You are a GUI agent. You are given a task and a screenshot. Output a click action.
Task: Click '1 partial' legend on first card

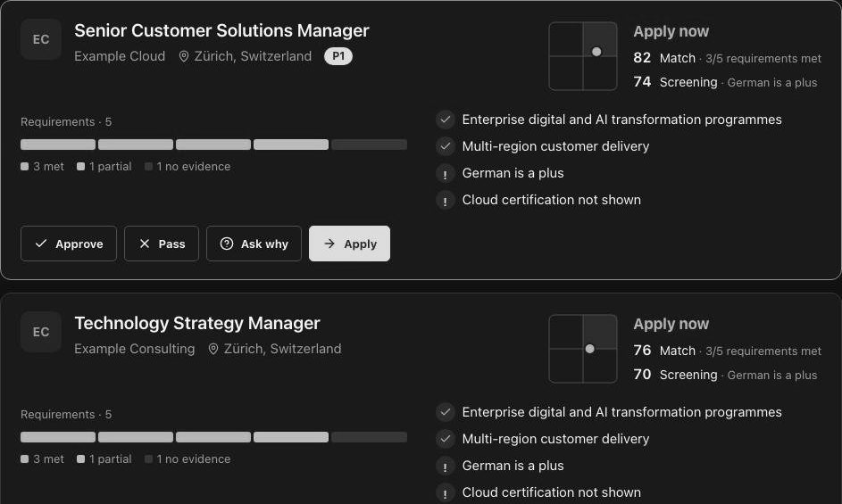click(x=104, y=167)
